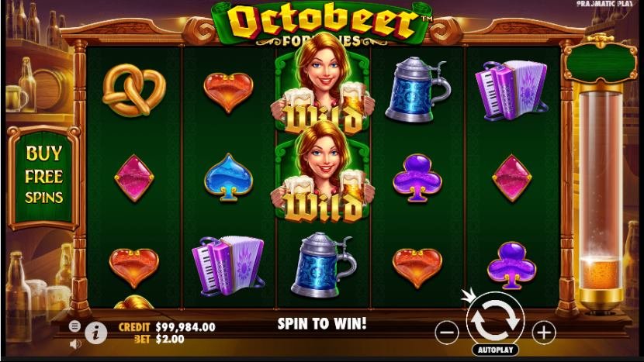Click the bet amount $2.00
This screenshot has height=362, width=644.
tap(170, 339)
